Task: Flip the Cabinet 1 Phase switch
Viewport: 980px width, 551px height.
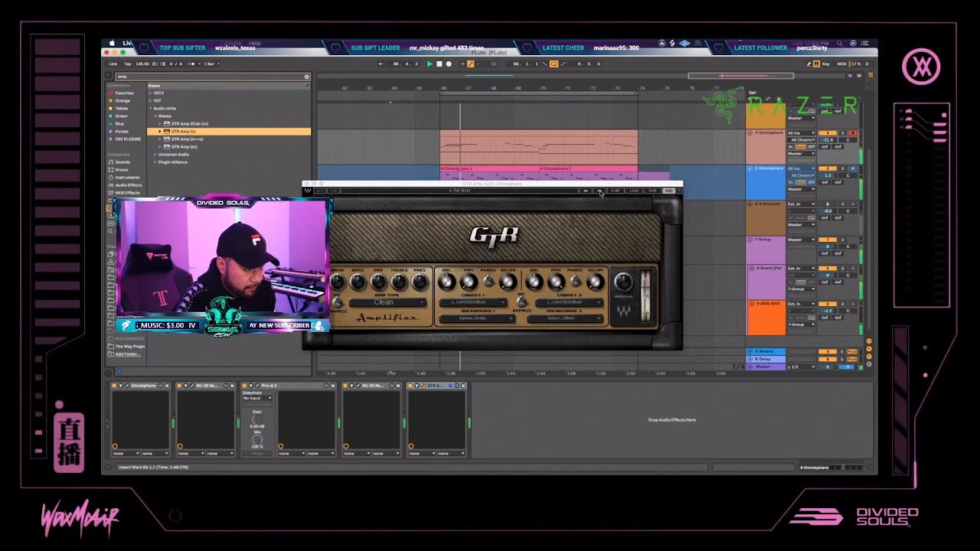Action: tap(488, 283)
